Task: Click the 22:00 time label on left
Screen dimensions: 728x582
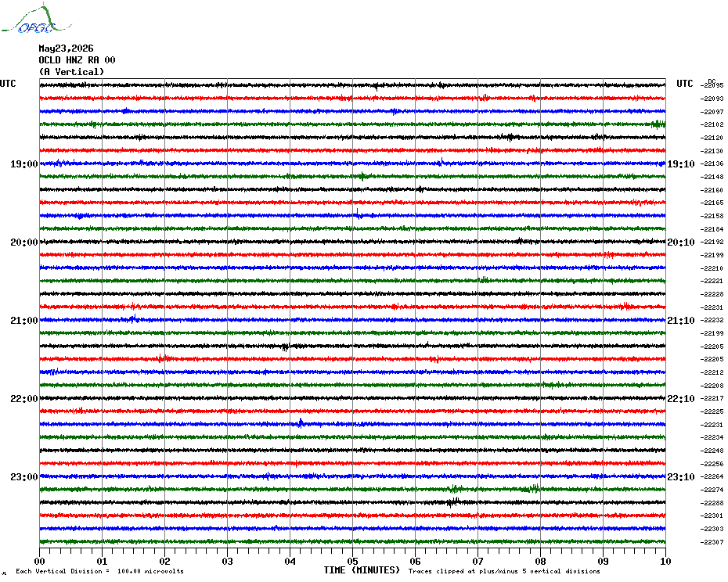Action: point(24,399)
